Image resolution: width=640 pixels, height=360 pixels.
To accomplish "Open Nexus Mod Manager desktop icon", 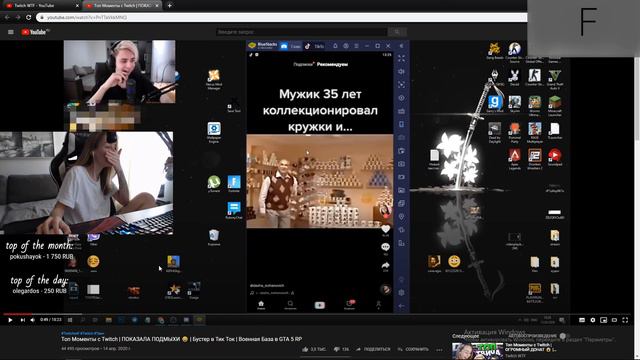I will pyautogui.click(x=214, y=79).
